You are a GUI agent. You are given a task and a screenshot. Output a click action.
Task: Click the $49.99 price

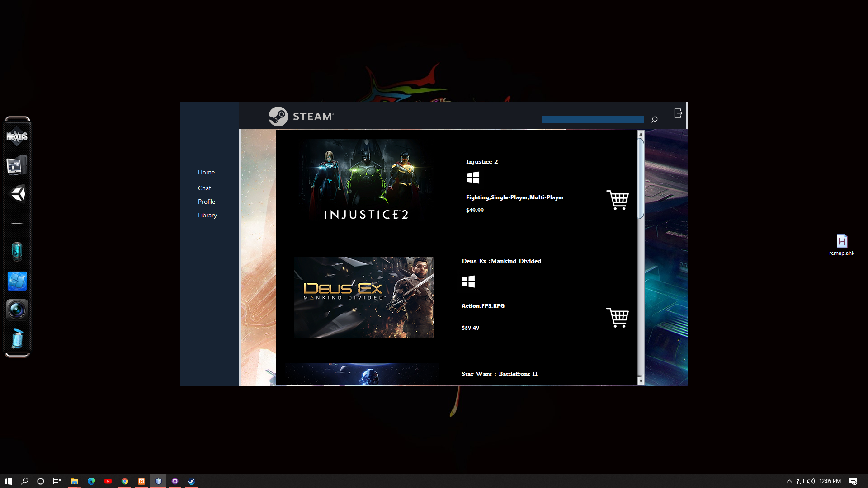click(475, 211)
